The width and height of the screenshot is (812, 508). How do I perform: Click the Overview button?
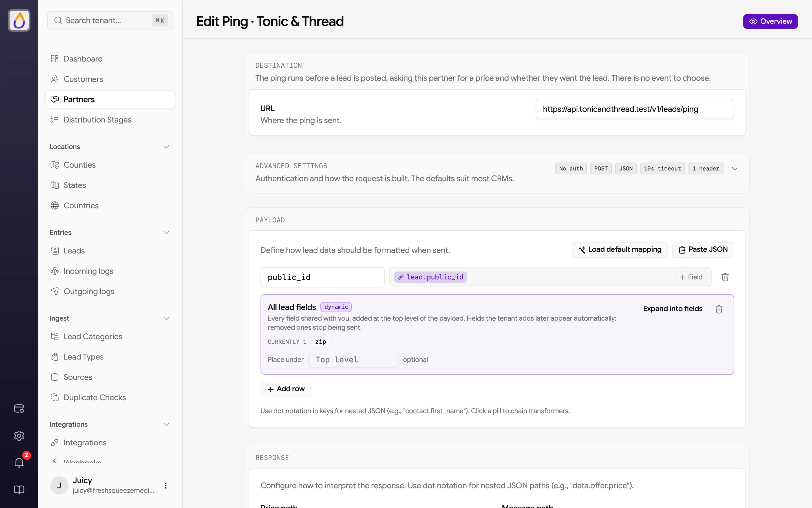(770, 21)
